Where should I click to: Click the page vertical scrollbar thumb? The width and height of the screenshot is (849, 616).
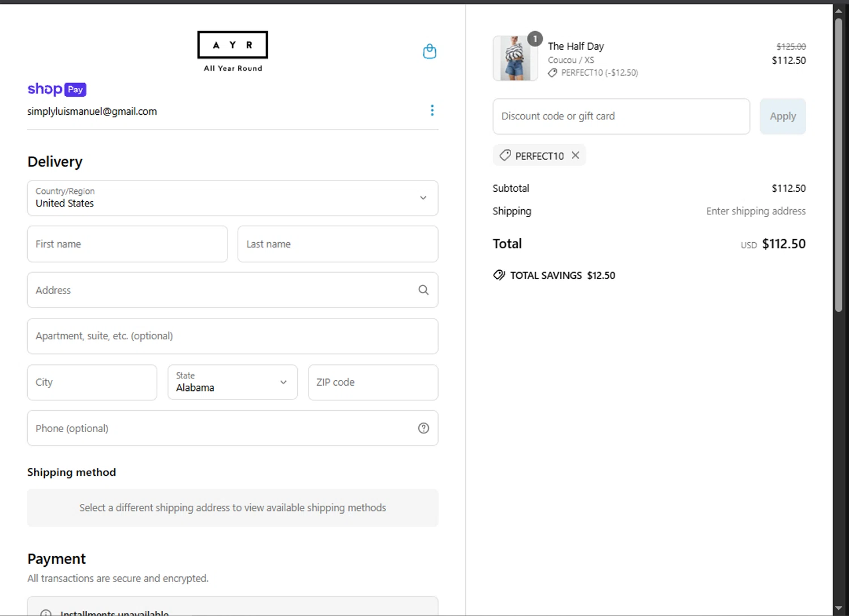coord(838,164)
